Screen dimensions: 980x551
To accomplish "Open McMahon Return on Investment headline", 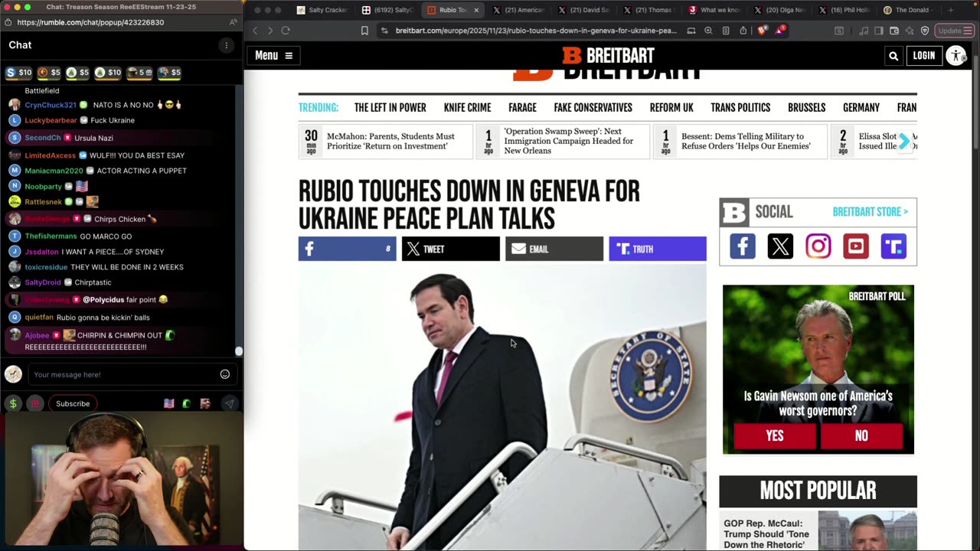I will (390, 141).
